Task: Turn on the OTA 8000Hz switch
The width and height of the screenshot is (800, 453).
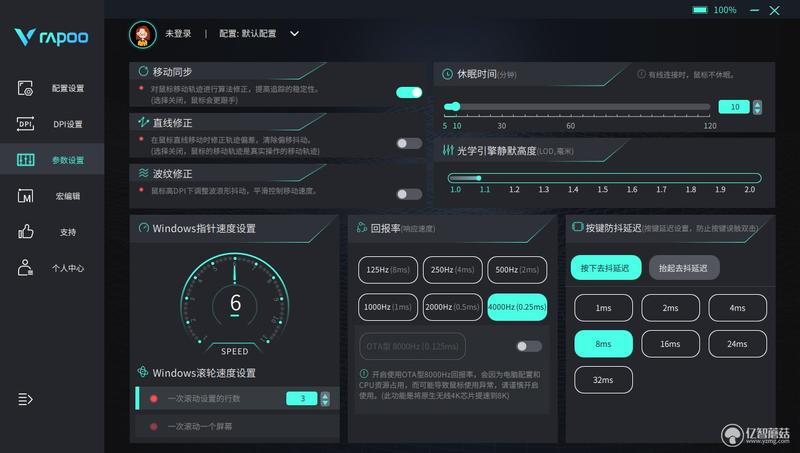Action: tap(529, 346)
